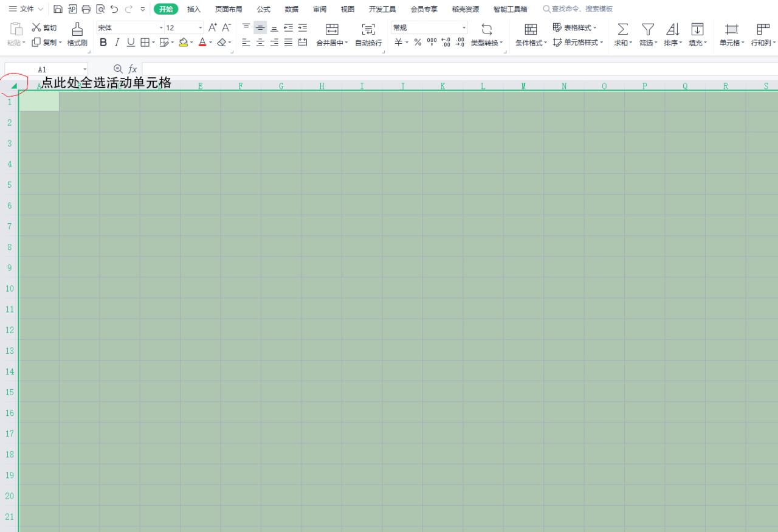Switch to the 公式 tab
Viewport: 778px width, 532px height.
[x=263, y=9]
